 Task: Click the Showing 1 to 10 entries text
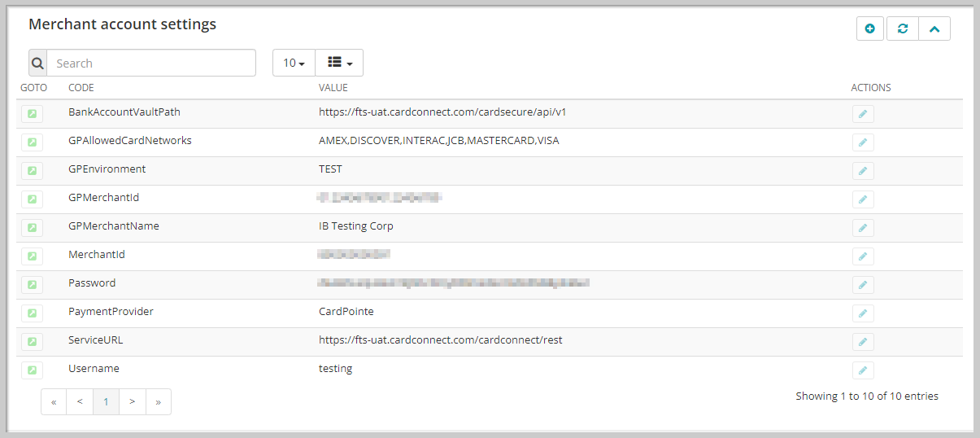(x=867, y=396)
